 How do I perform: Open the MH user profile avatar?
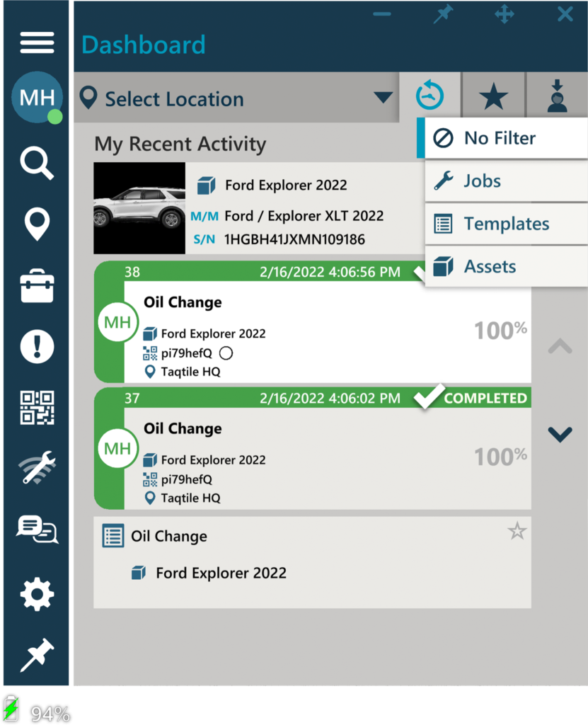click(x=37, y=97)
